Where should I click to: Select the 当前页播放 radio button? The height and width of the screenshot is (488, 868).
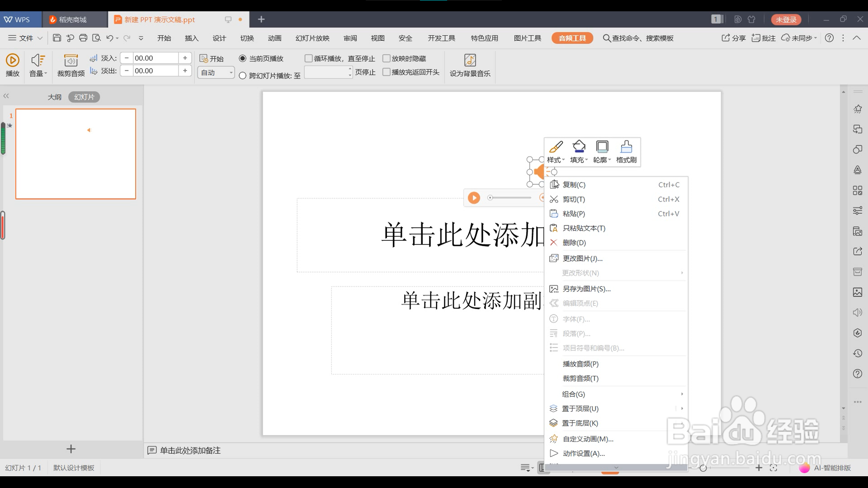pyautogui.click(x=243, y=59)
